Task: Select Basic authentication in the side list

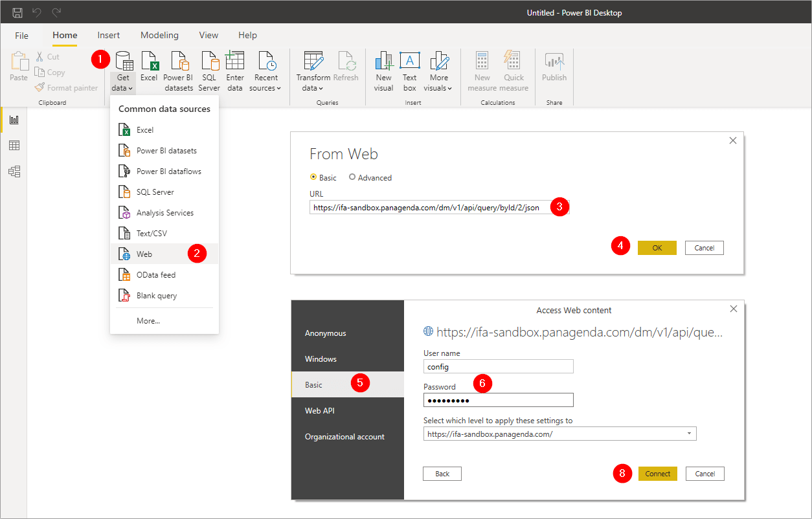Action: click(x=314, y=385)
